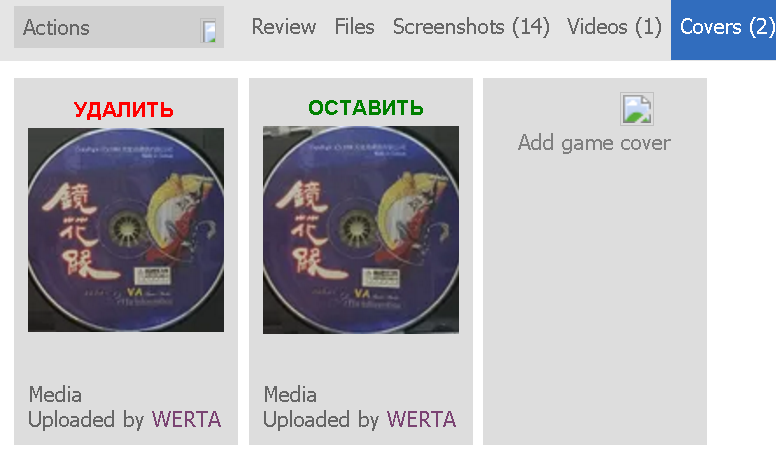
Task: Open WERTA profile link on the first cover
Action: coord(187,420)
